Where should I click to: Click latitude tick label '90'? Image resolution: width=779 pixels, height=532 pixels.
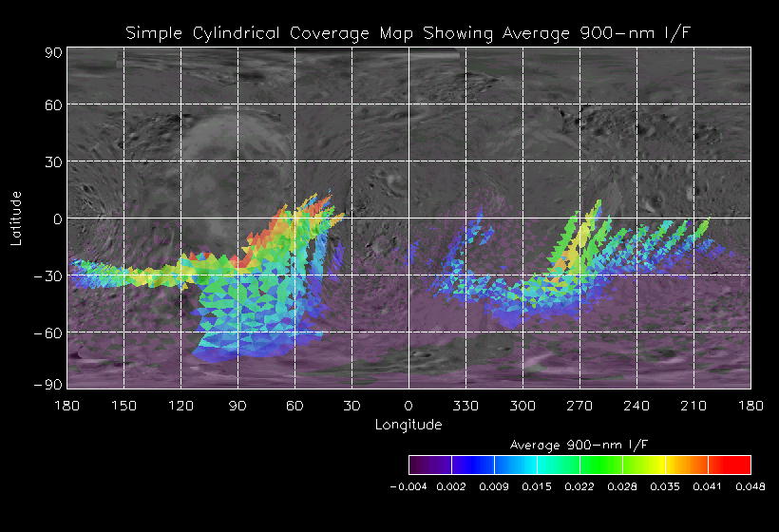tap(53, 52)
